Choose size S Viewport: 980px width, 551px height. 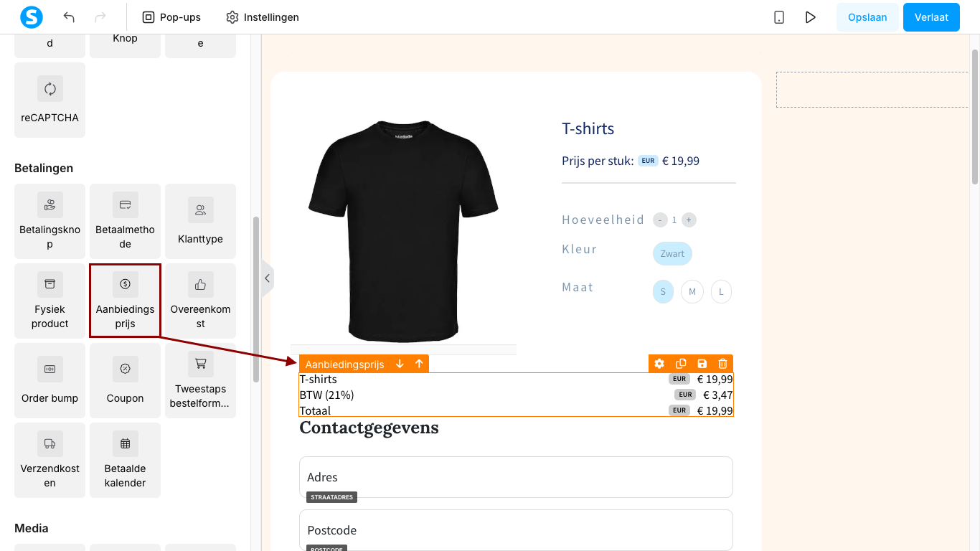coord(663,291)
